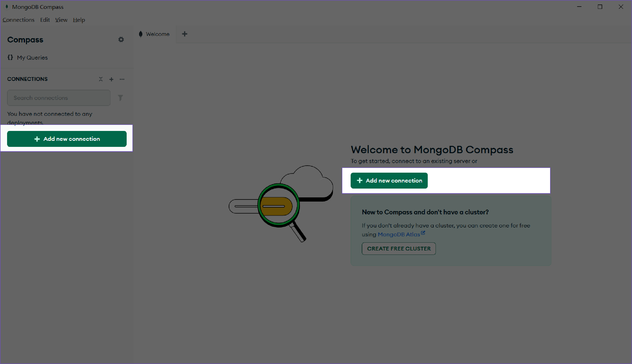Open My Queries in sidebar
The width and height of the screenshot is (632, 364).
click(28, 58)
